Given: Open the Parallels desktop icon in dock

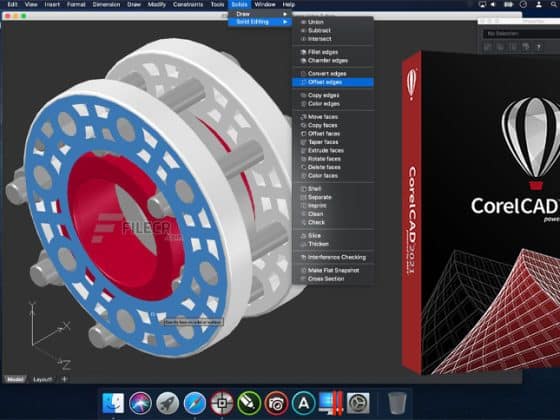Looking at the screenshot, I should [x=330, y=403].
